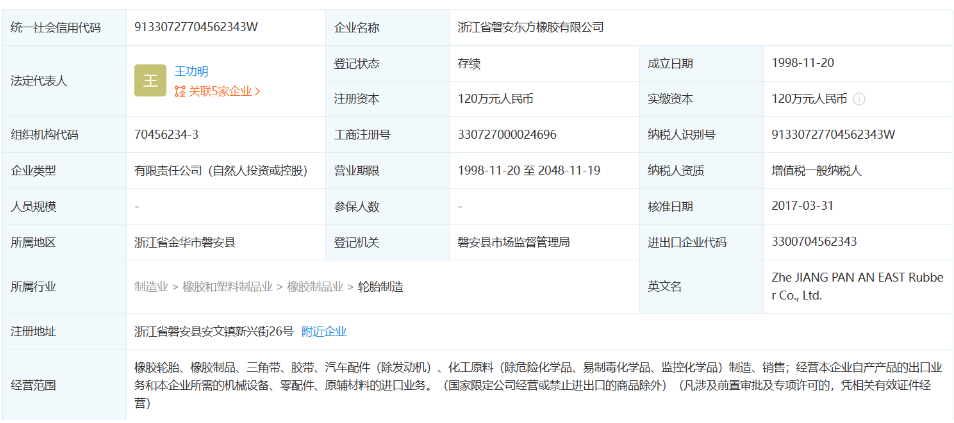
Task: Click registration status value 存续
Action: tap(469, 63)
